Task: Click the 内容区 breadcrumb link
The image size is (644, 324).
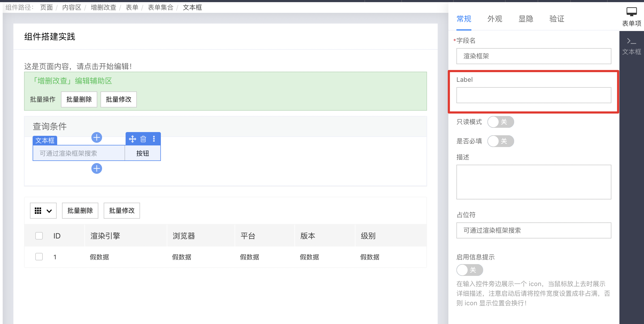Action: [72, 7]
